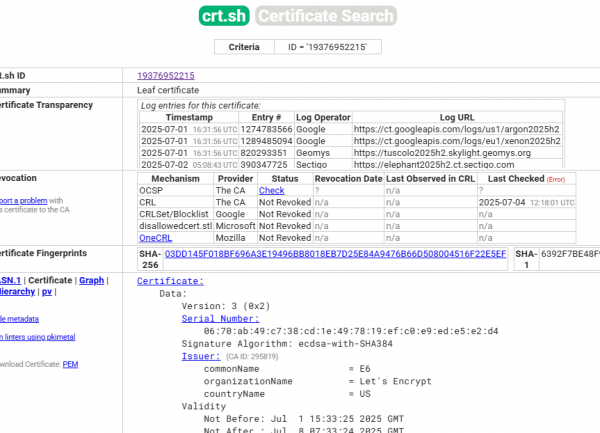Open the pv view link
The height and width of the screenshot is (433, 600).
(47, 292)
